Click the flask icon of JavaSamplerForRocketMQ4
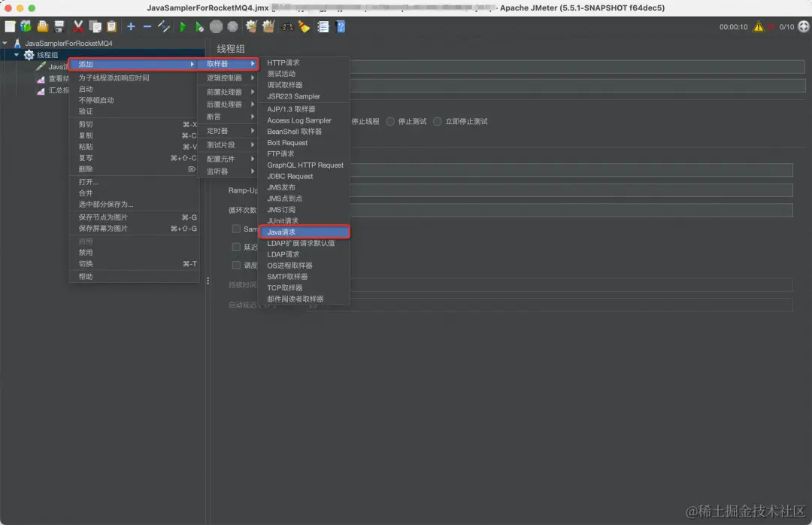The image size is (812, 525). click(17, 43)
